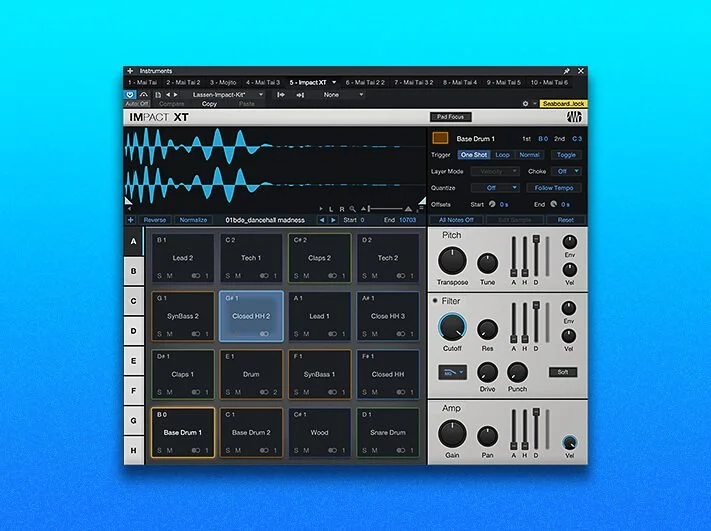The width and height of the screenshot is (711, 531).
Task: Click the output routing arrow icon
Action: (x=300, y=95)
